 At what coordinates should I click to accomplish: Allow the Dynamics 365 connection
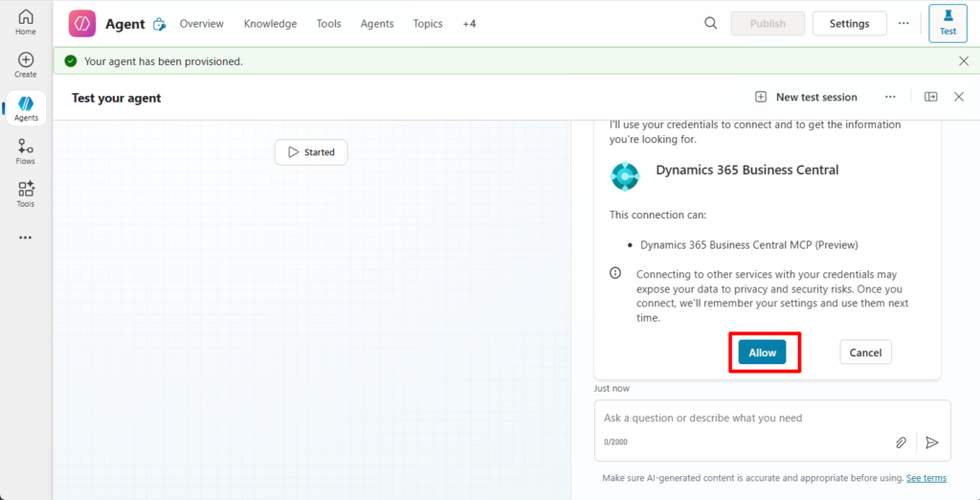762,352
